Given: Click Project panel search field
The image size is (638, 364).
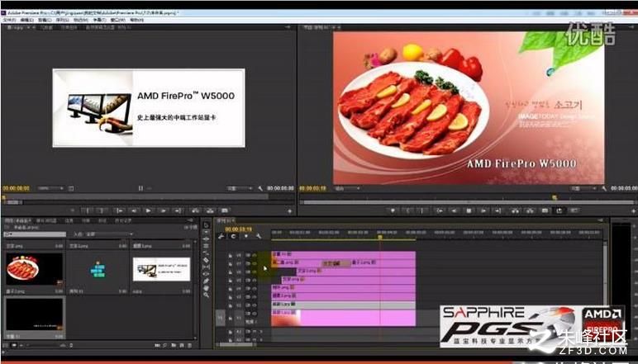Looking at the screenshot, I should click(35, 234).
